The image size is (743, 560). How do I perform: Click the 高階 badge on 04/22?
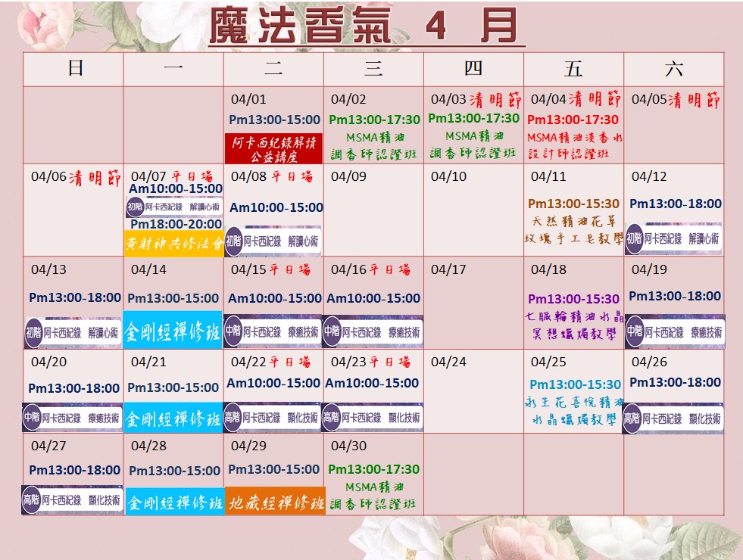(234, 418)
